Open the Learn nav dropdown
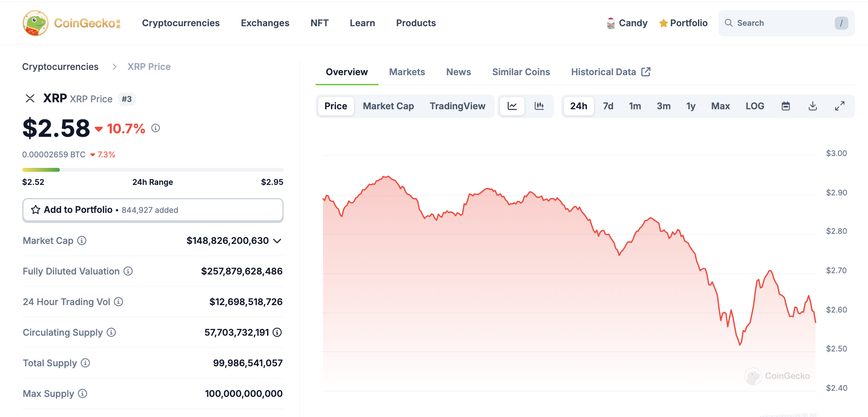This screenshot has height=417, width=868. [x=362, y=23]
